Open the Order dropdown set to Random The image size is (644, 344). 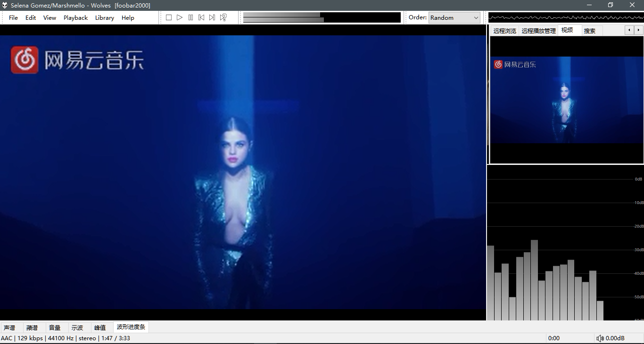(454, 17)
